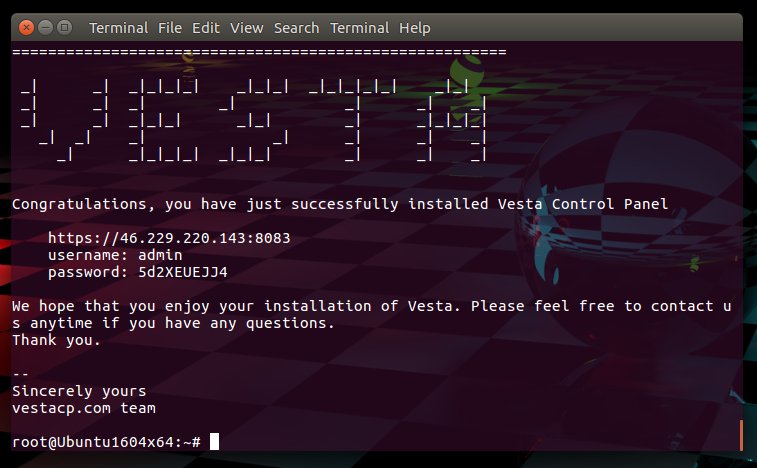Maximize the terminal window

tap(64, 28)
